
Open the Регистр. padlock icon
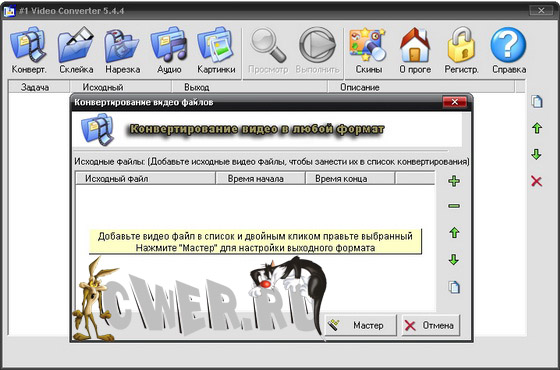[461, 51]
